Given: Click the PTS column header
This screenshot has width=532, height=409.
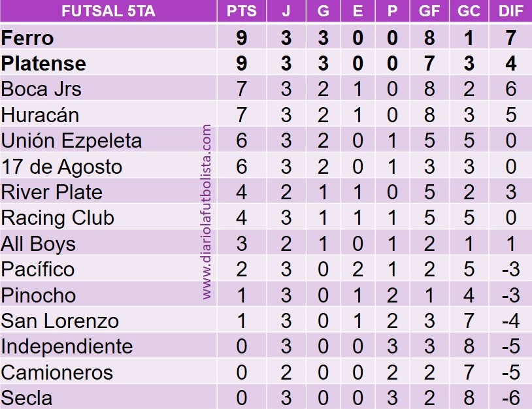Looking at the screenshot, I should (241, 12).
